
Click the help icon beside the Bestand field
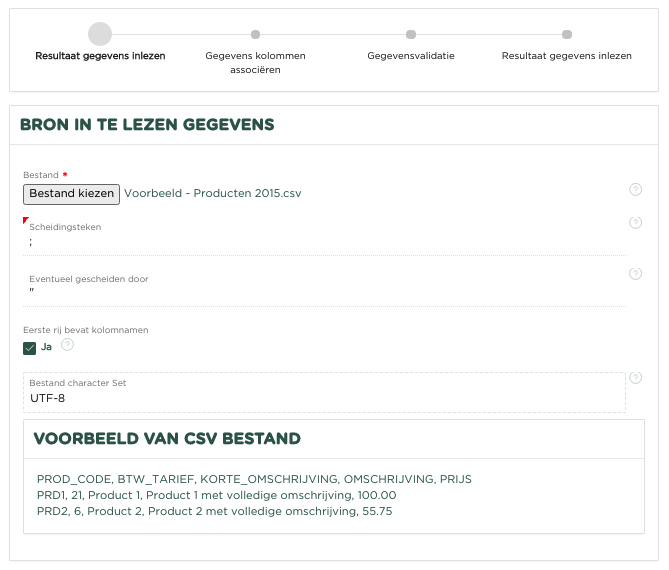(x=635, y=190)
